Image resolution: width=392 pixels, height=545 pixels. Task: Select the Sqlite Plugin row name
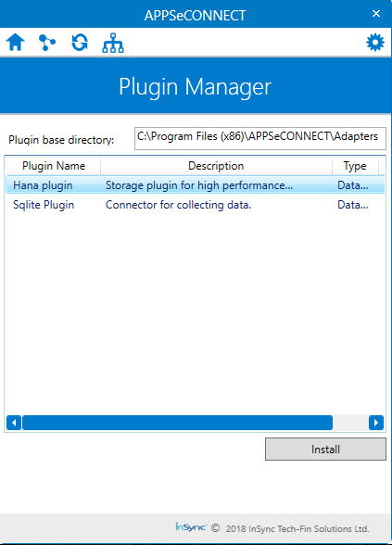tap(44, 205)
